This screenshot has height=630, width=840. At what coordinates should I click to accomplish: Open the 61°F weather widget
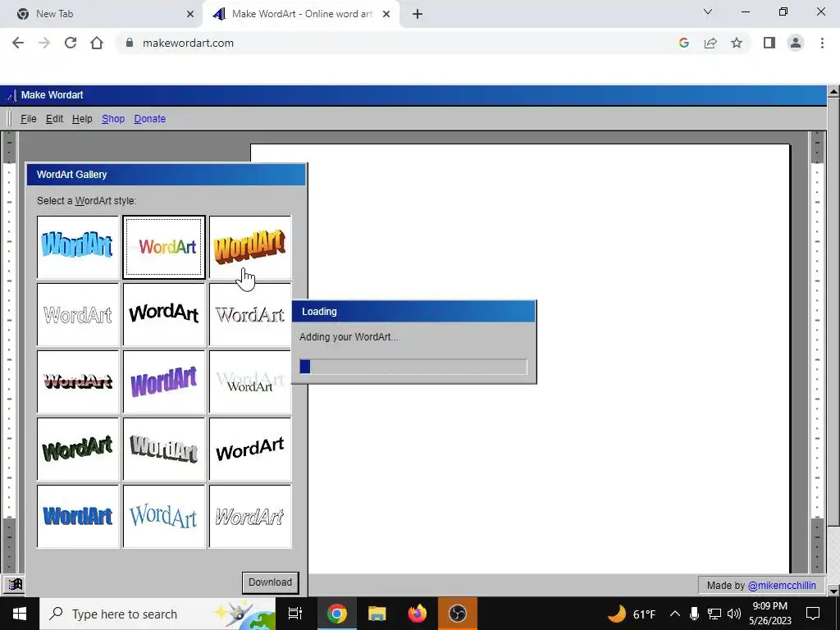coord(632,614)
